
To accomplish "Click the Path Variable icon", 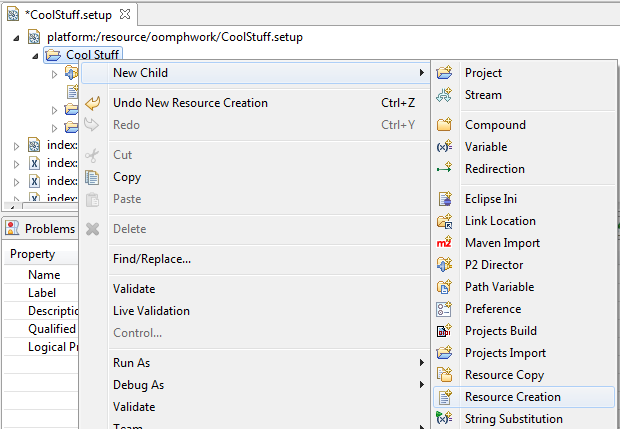I will [x=445, y=287].
